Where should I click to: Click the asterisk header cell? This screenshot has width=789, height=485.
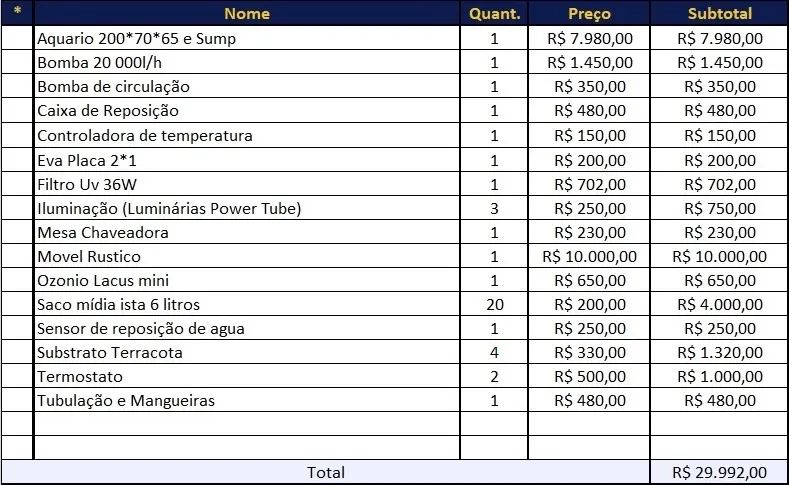(17, 14)
